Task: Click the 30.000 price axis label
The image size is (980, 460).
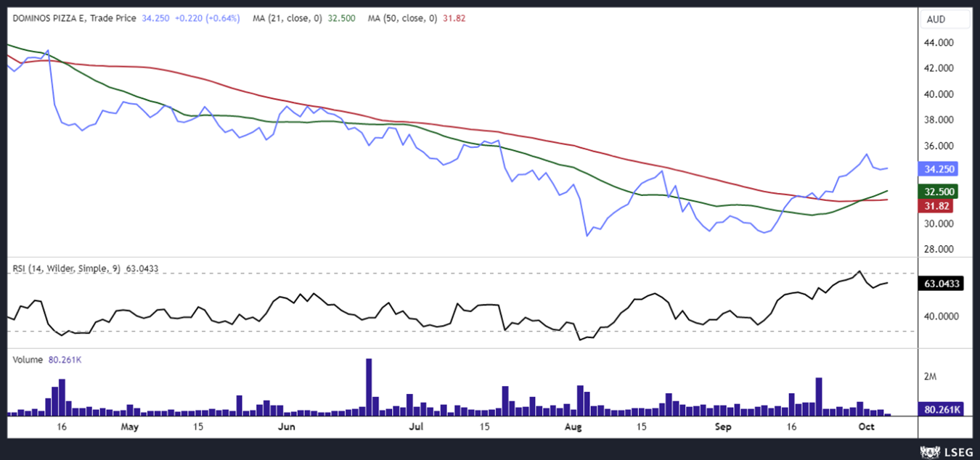Action: coord(939,223)
